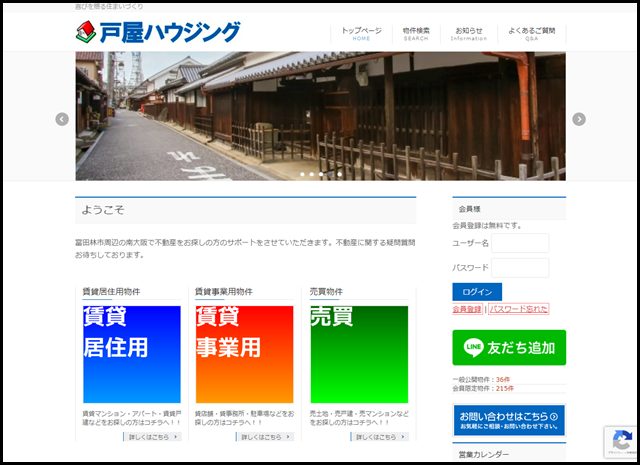The image size is (640, 465).
Task: Advance slideshow with right arrow
Action: click(579, 119)
